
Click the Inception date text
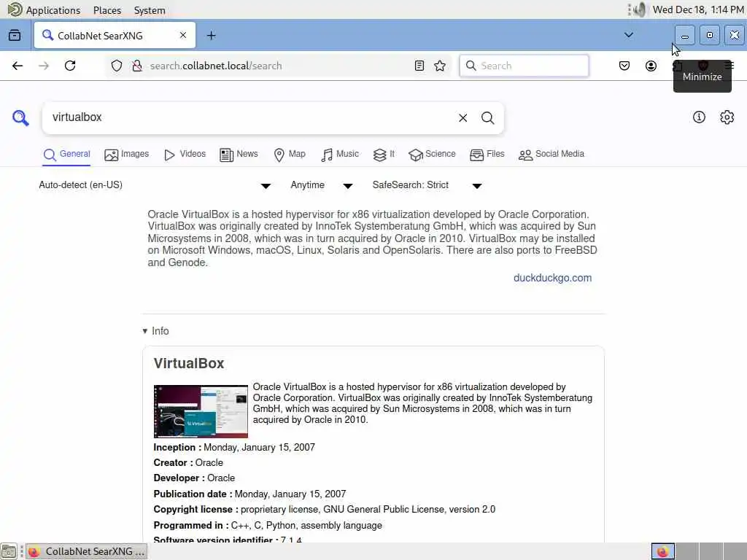pyautogui.click(x=259, y=447)
